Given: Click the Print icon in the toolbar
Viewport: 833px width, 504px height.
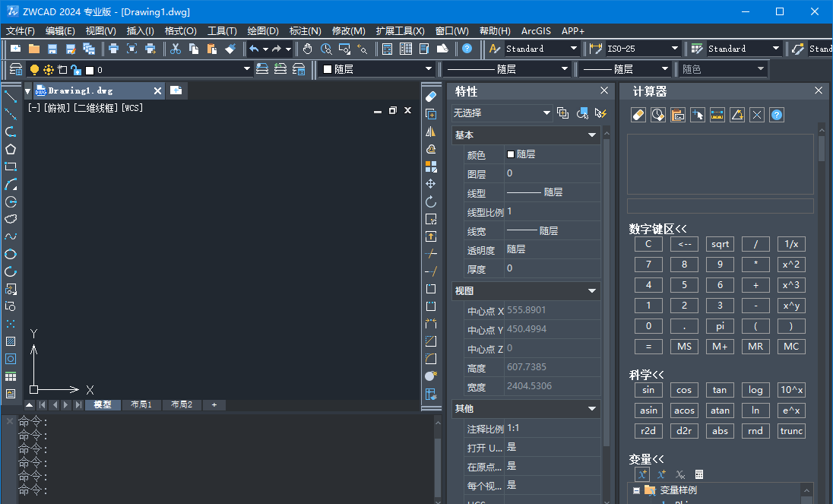Looking at the screenshot, I should 113,49.
